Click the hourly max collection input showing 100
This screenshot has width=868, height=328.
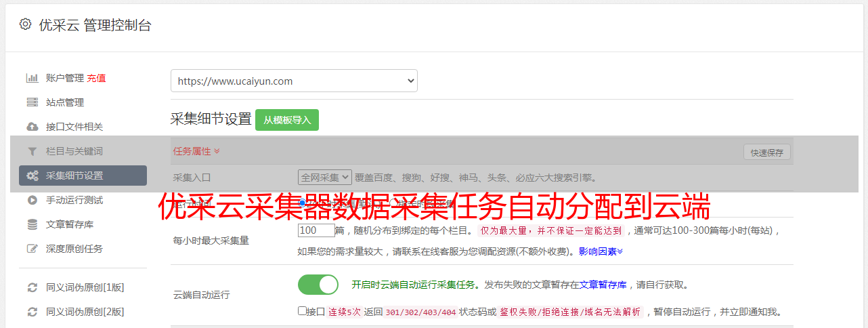point(316,230)
